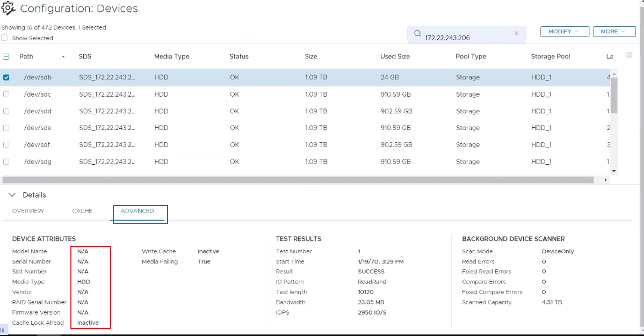Open the MODIFY dropdown menu

[x=564, y=32]
